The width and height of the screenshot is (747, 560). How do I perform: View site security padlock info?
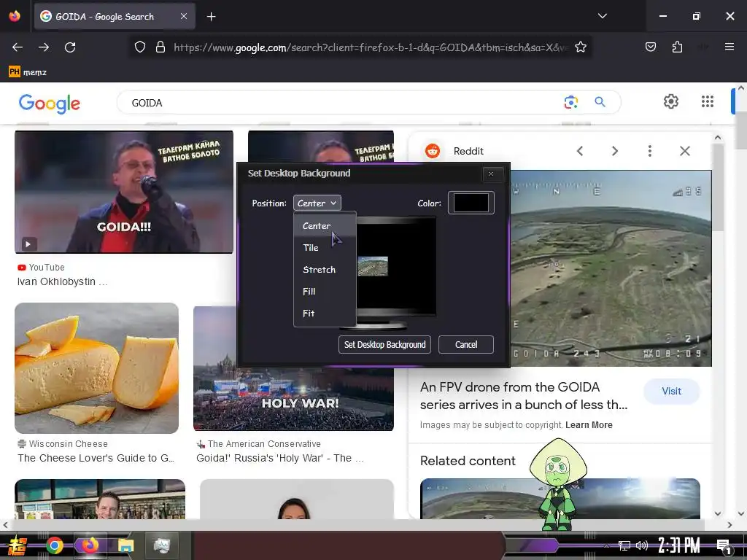click(160, 47)
